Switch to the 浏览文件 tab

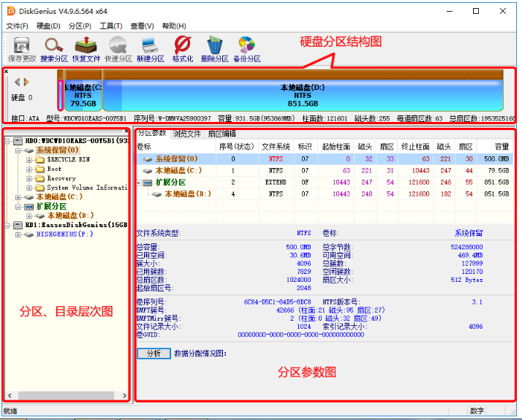[186, 134]
